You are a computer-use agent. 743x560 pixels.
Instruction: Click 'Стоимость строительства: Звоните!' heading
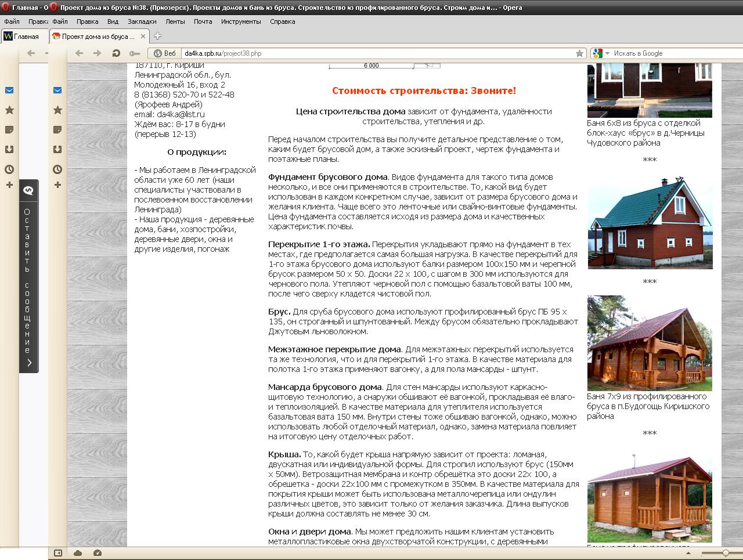424,91
